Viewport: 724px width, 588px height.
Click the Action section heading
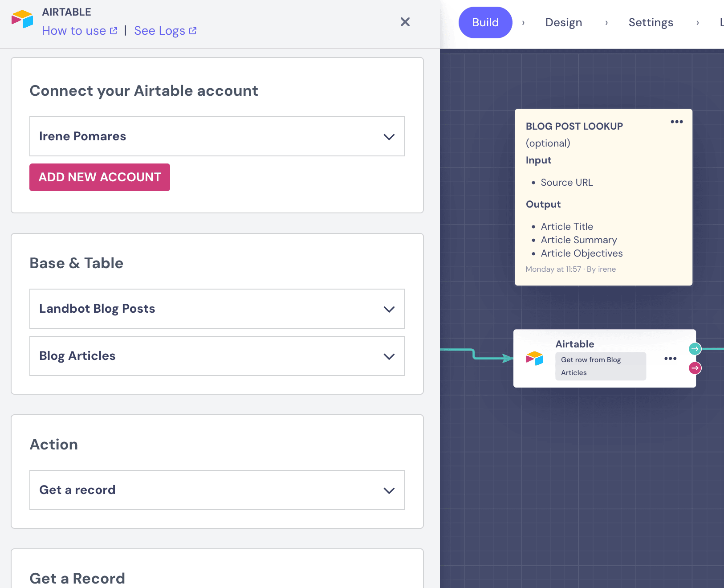[54, 445]
